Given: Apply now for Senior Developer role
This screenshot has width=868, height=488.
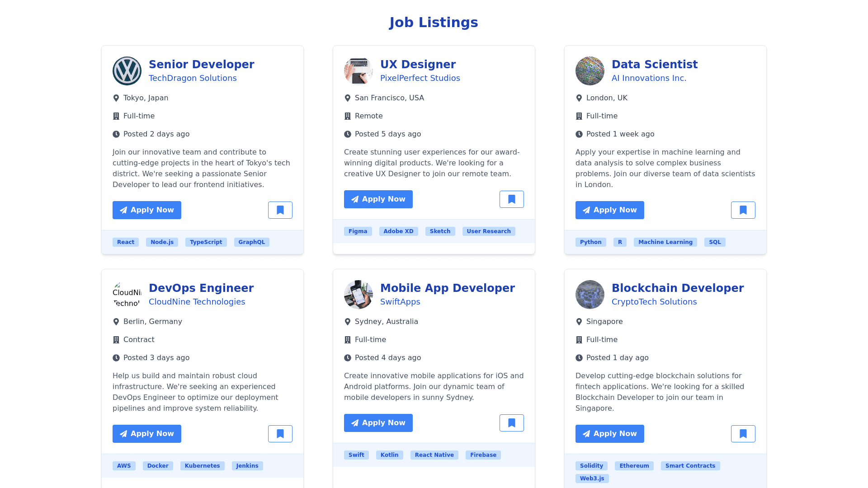Looking at the screenshot, I should (x=147, y=210).
